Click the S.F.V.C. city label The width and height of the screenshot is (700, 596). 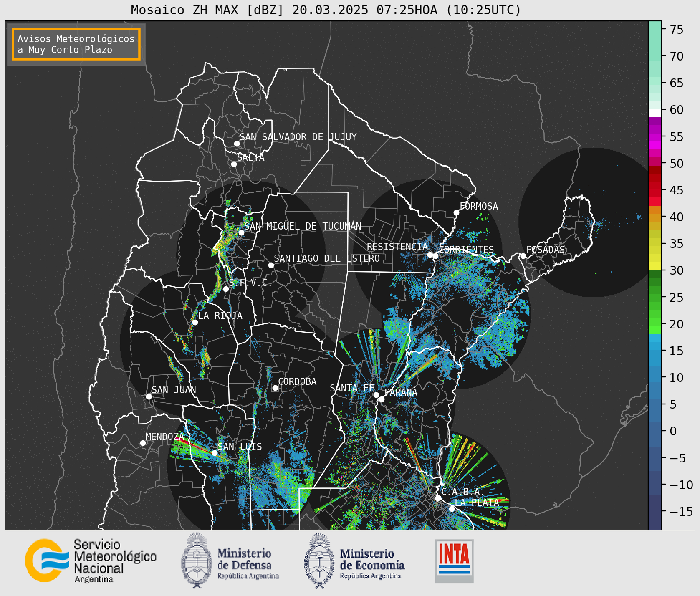(x=250, y=283)
